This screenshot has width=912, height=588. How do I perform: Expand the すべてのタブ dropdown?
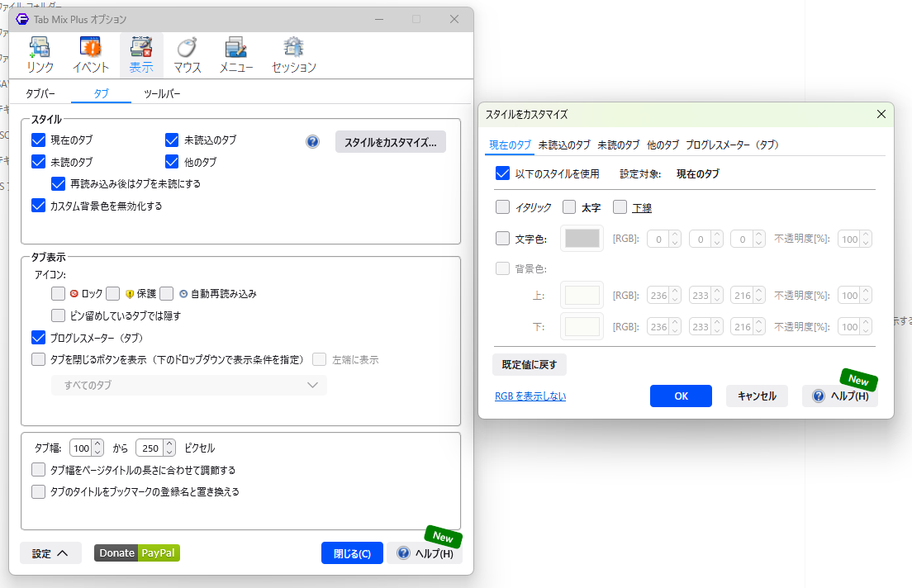coord(189,385)
